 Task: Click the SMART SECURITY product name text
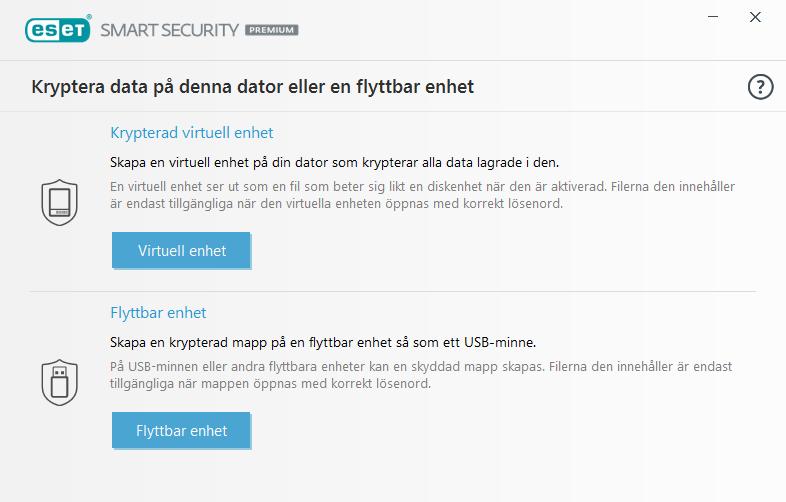tap(168, 30)
